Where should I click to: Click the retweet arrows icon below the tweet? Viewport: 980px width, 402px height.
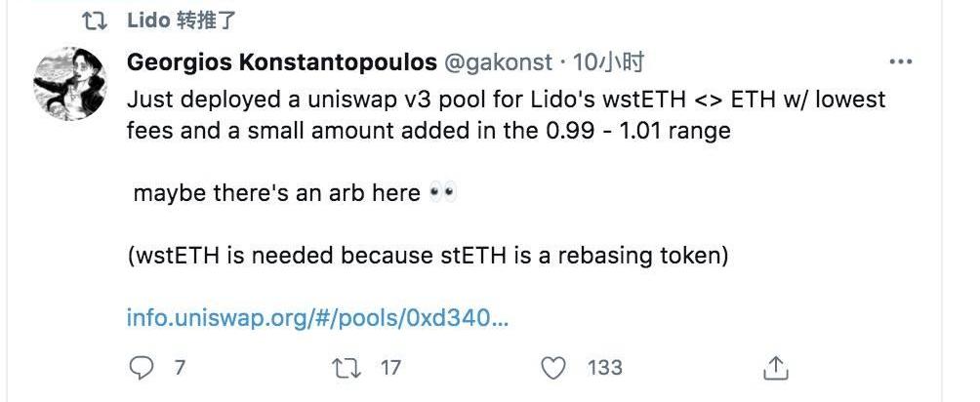347,368
